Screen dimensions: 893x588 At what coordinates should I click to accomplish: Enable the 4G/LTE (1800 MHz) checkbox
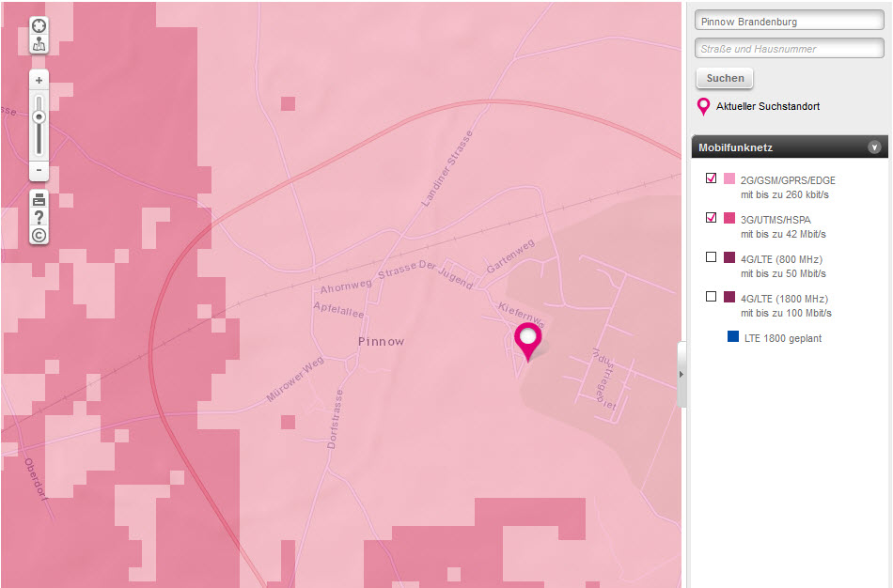[x=711, y=296]
